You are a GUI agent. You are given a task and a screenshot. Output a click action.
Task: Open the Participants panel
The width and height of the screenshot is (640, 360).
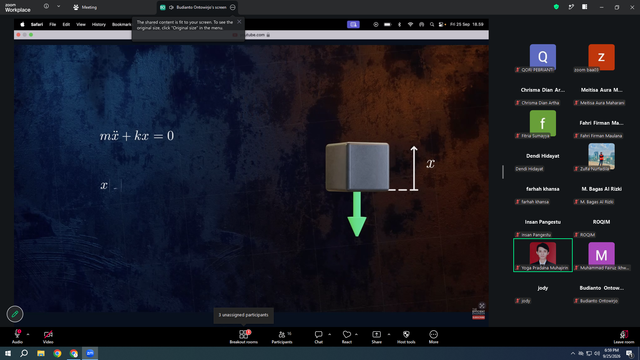pyautogui.click(x=282, y=337)
